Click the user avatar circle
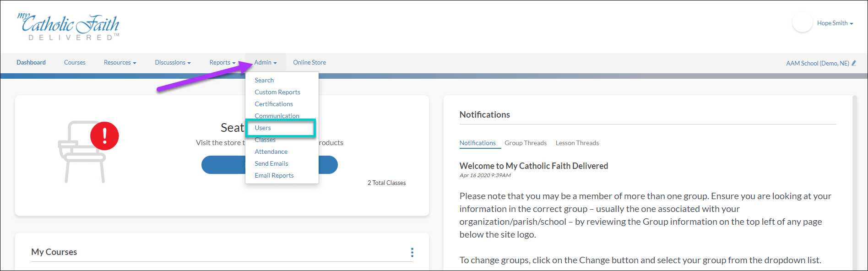868x271 pixels. 802,22
